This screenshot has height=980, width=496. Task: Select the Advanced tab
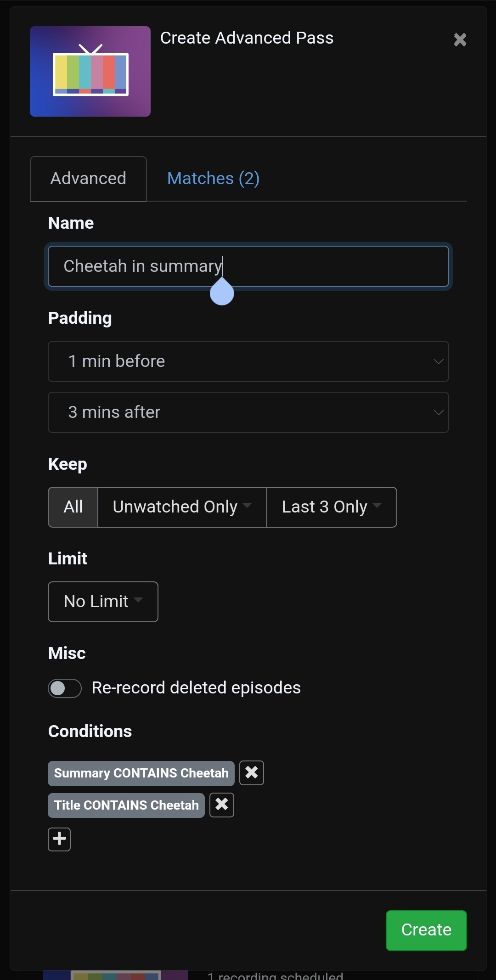(88, 179)
